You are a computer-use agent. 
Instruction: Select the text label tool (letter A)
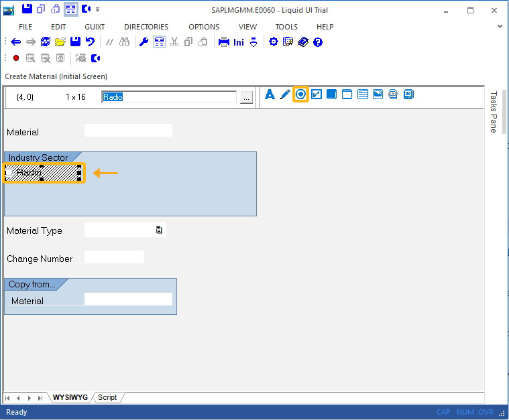(x=270, y=94)
